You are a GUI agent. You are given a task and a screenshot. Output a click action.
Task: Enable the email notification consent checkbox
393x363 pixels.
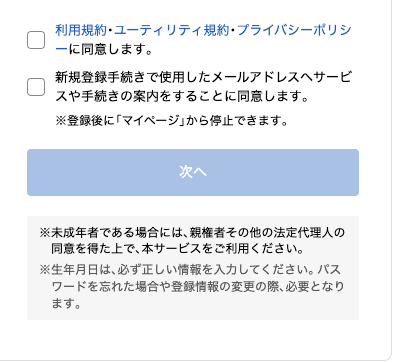coord(36,87)
